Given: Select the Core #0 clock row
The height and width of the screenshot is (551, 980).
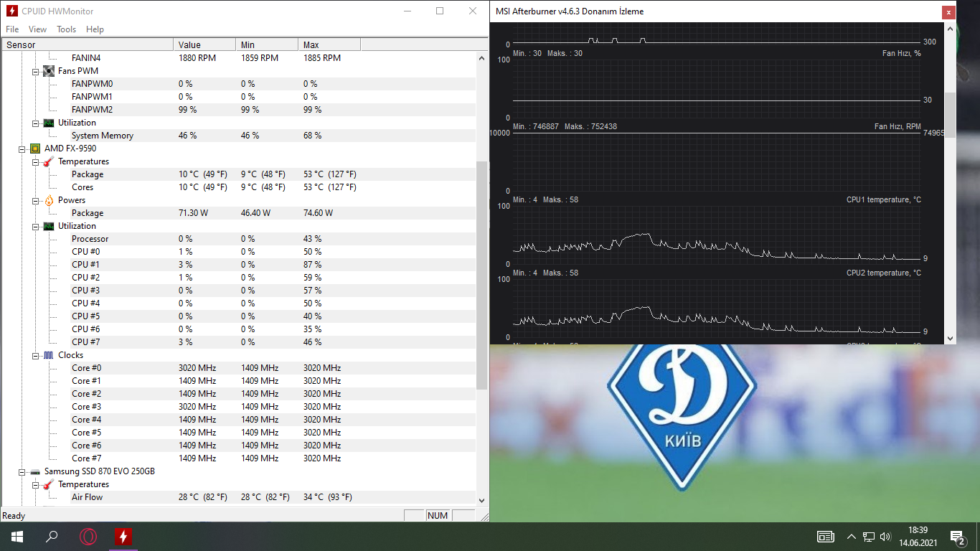Looking at the screenshot, I should click(x=238, y=368).
